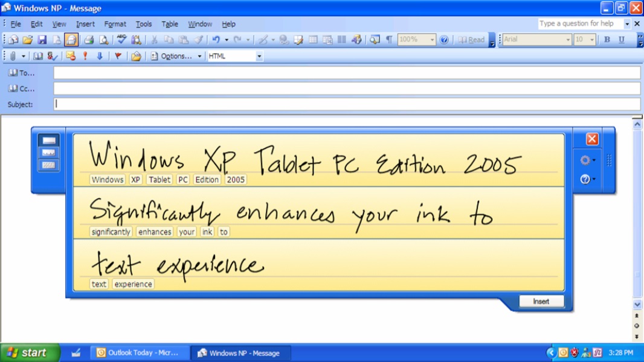This screenshot has width=644, height=362.
Task: Set message importance to high
Action: [85, 56]
